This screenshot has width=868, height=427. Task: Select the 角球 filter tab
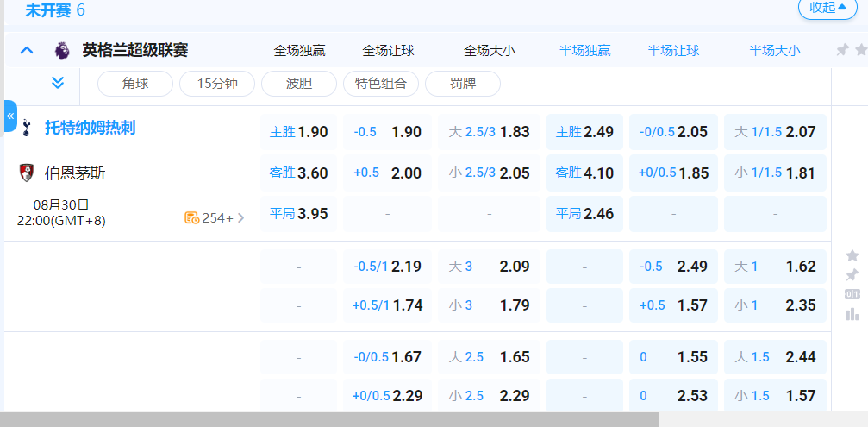click(x=134, y=84)
